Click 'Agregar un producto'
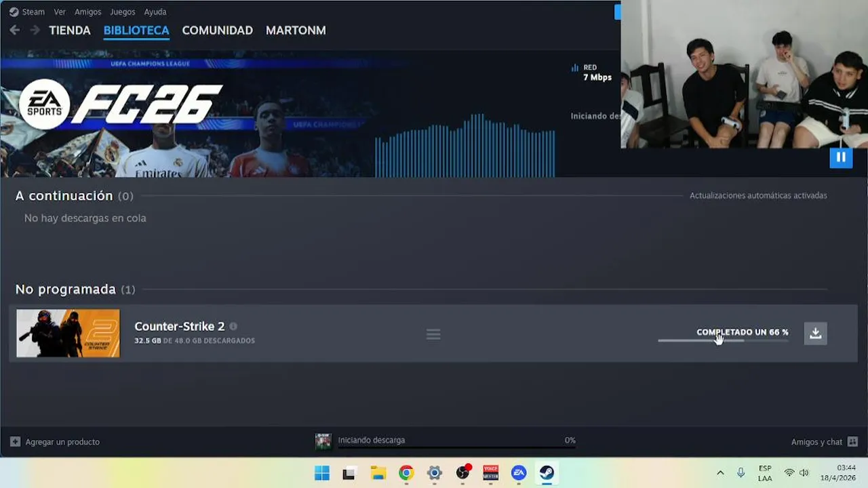 click(62, 442)
